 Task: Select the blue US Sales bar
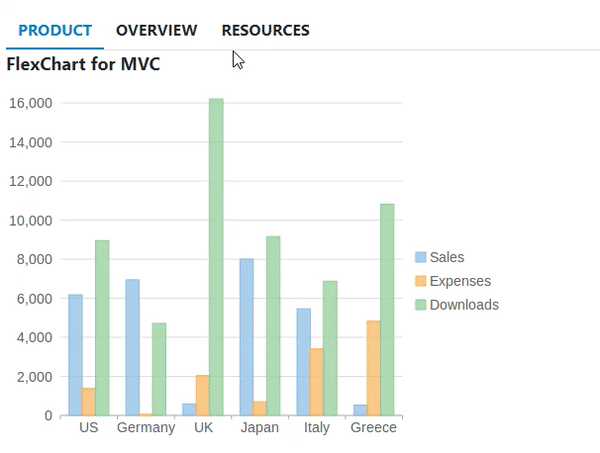point(75,355)
